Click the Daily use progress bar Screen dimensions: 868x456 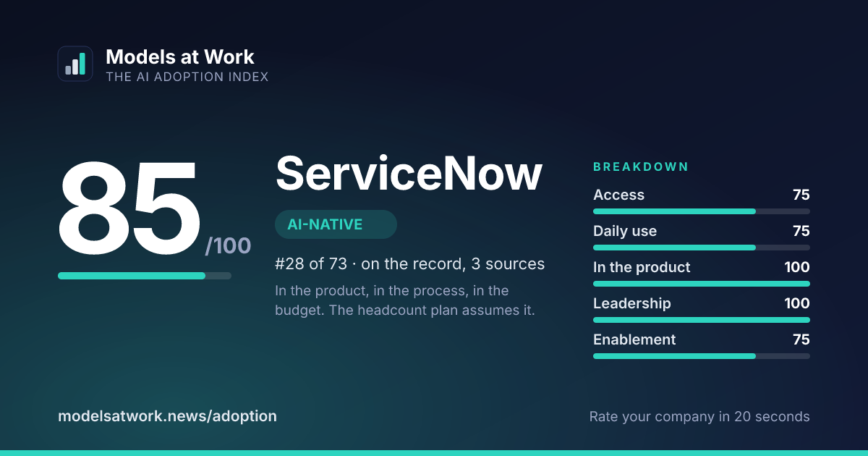pyautogui.click(x=702, y=248)
